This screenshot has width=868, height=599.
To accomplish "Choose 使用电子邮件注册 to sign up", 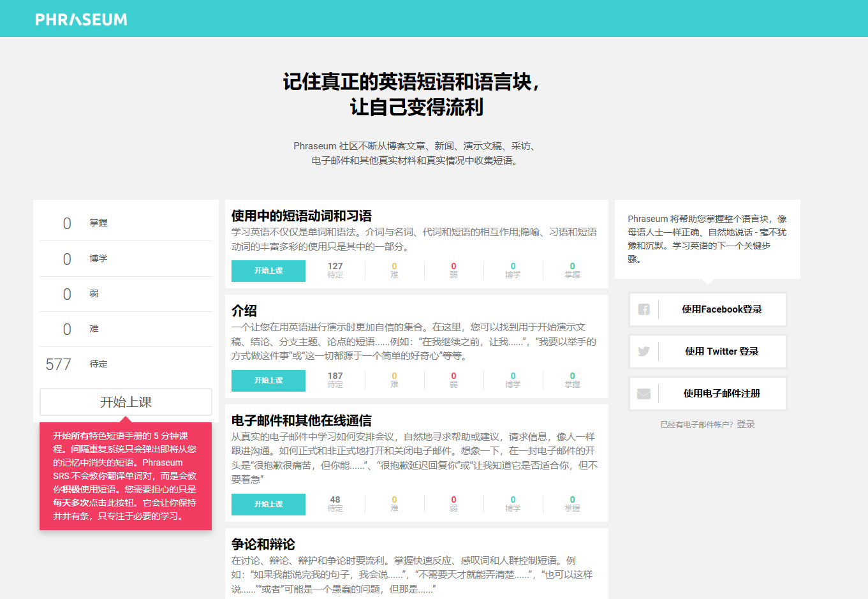I will [x=721, y=394].
